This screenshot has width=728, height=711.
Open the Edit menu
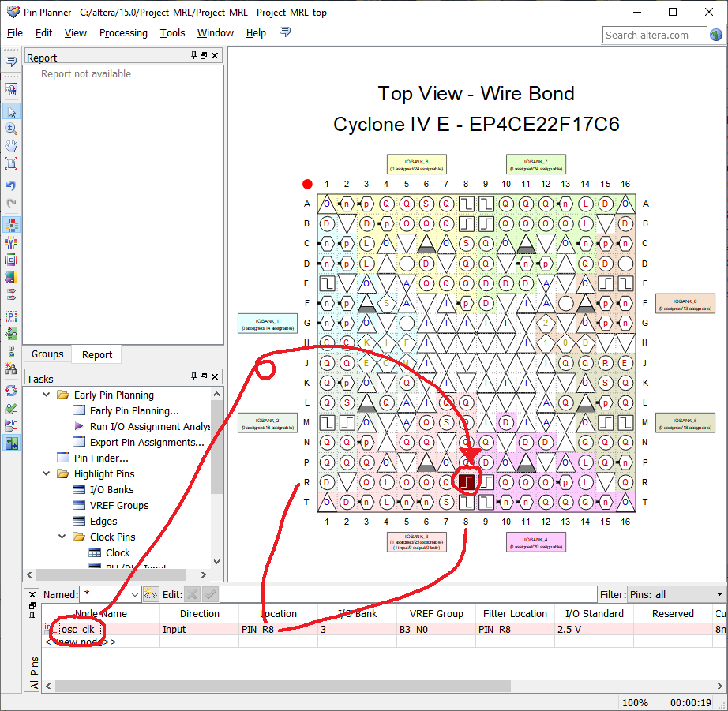[43, 33]
